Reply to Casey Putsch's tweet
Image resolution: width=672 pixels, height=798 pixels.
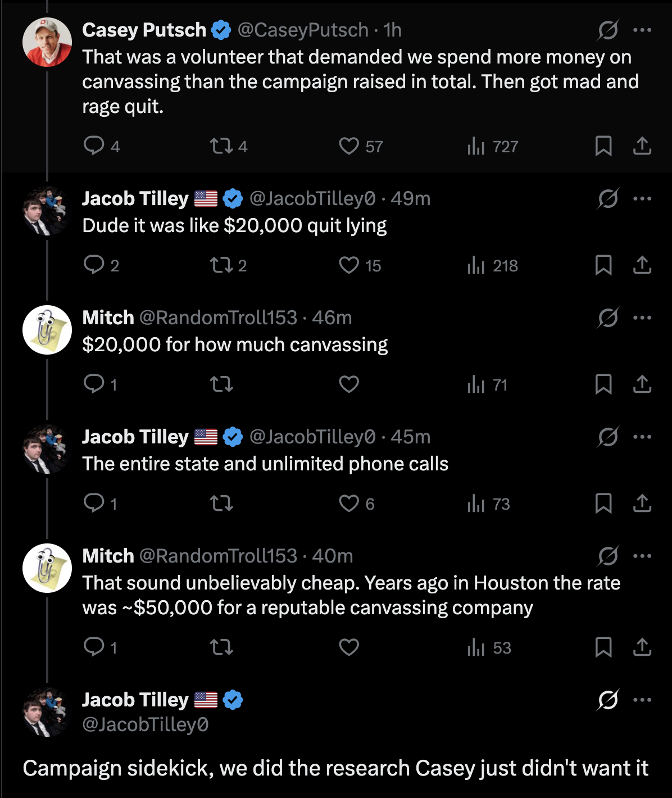pos(93,146)
